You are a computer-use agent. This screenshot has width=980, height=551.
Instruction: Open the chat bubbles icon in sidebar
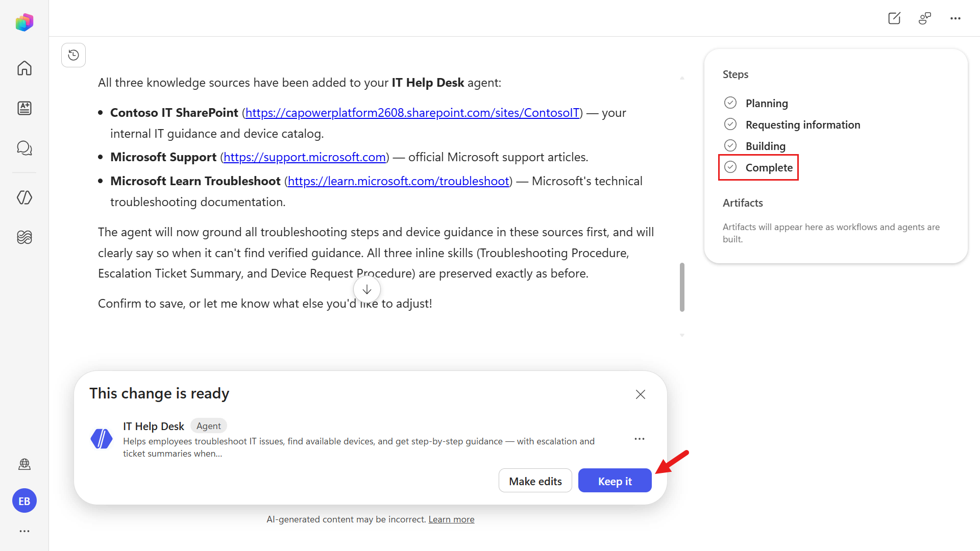24,148
